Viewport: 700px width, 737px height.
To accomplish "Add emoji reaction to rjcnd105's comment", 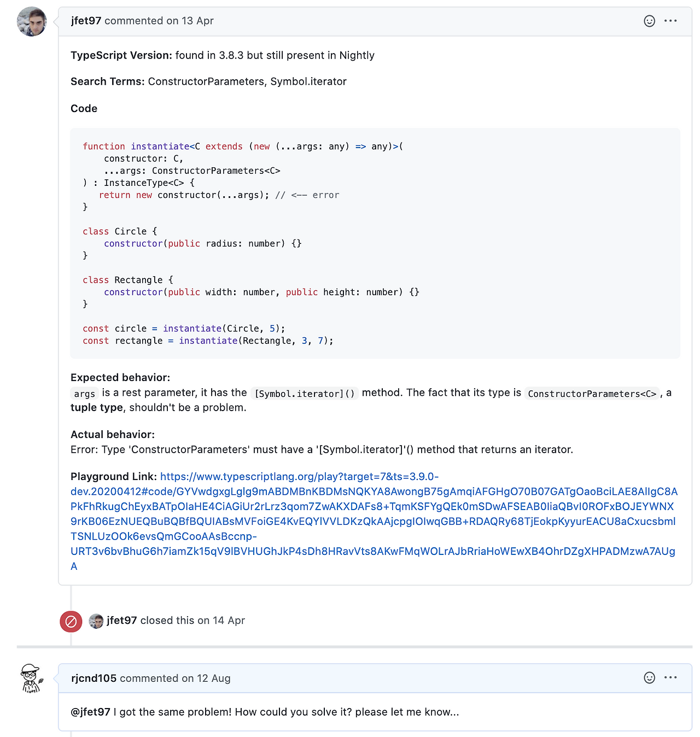I will pos(649,678).
